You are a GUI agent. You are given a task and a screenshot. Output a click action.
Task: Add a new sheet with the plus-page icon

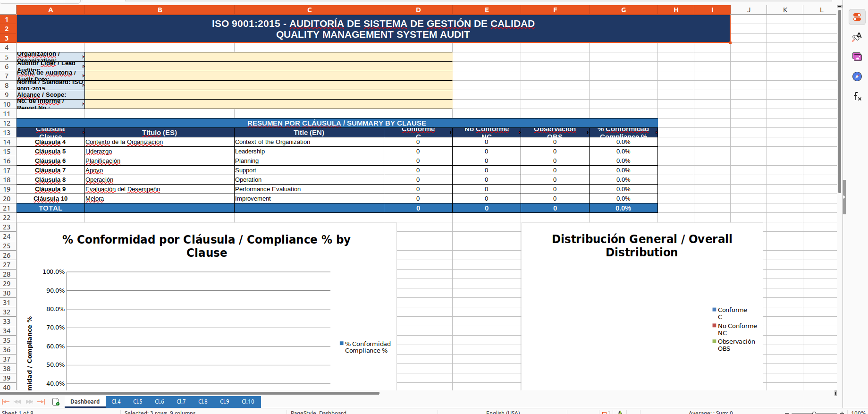coord(56,402)
